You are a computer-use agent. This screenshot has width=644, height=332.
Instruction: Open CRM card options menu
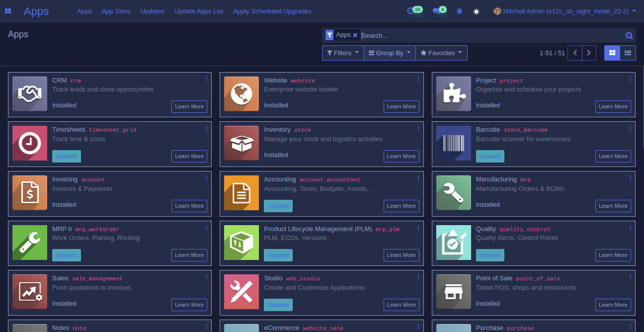(x=207, y=79)
